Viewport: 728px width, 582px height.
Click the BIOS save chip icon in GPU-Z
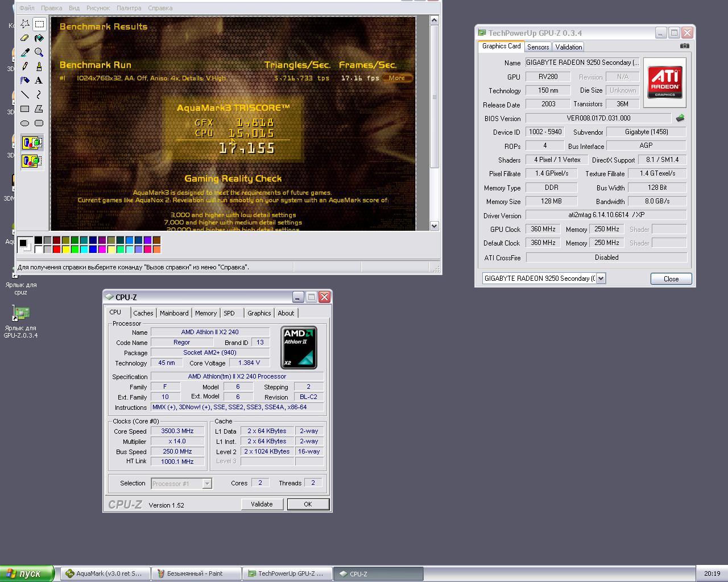680,118
